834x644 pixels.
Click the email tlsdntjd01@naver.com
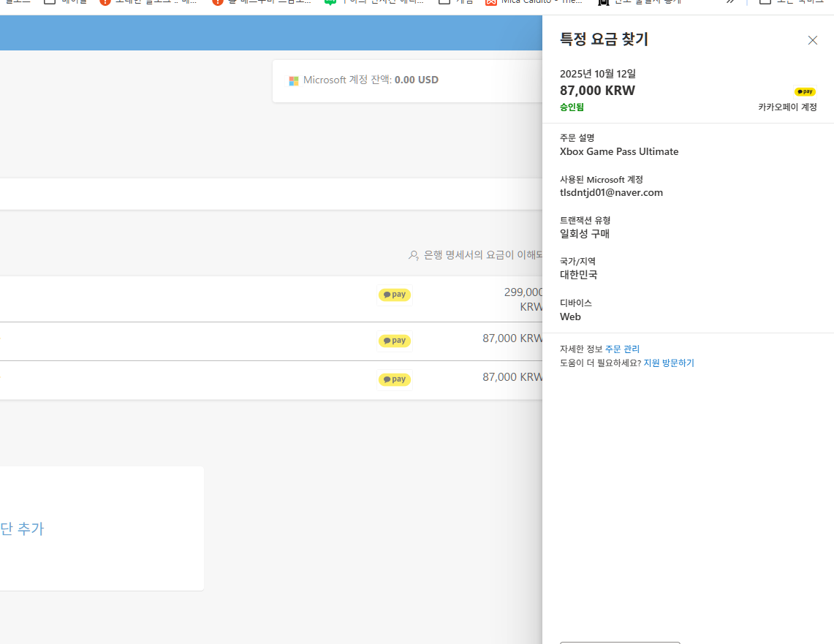pyautogui.click(x=611, y=192)
